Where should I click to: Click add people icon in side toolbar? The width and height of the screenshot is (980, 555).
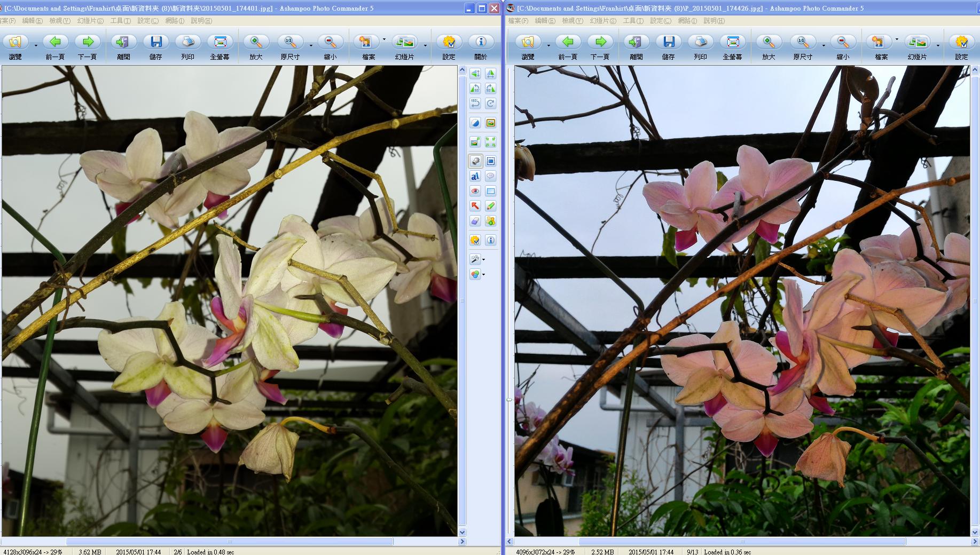tap(490, 221)
